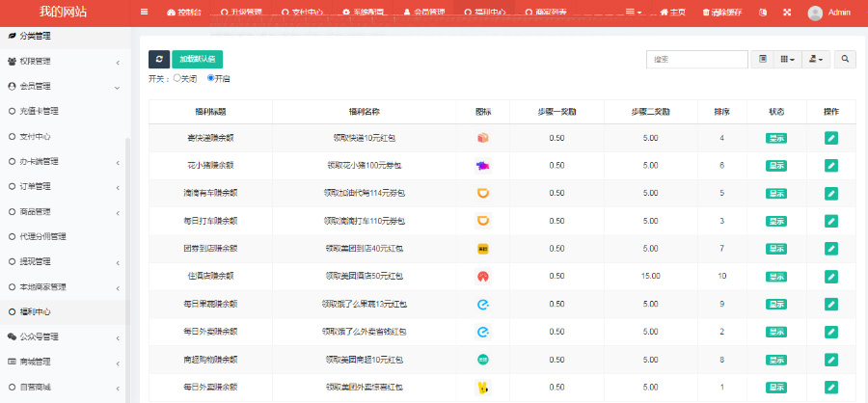This screenshot has width=868, height=403.
Task: Toggle the sidebar hamburger menu icon
Action: tap(145, 13)
